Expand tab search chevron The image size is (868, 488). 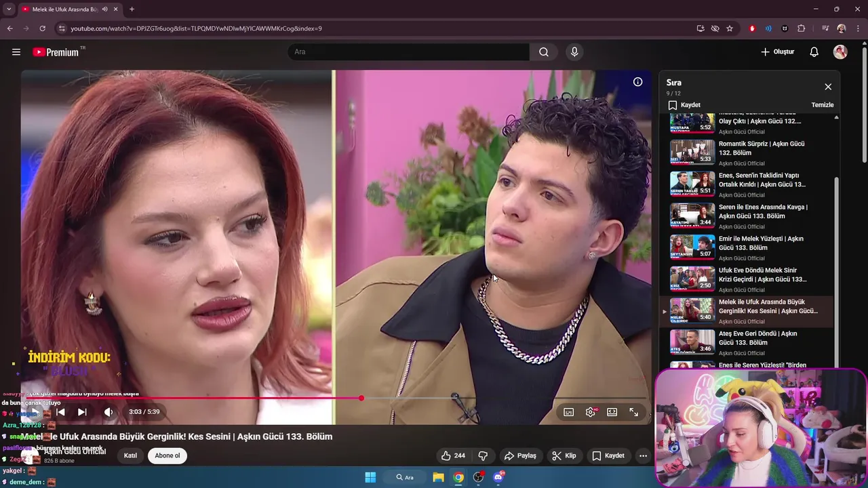(9, 9)
